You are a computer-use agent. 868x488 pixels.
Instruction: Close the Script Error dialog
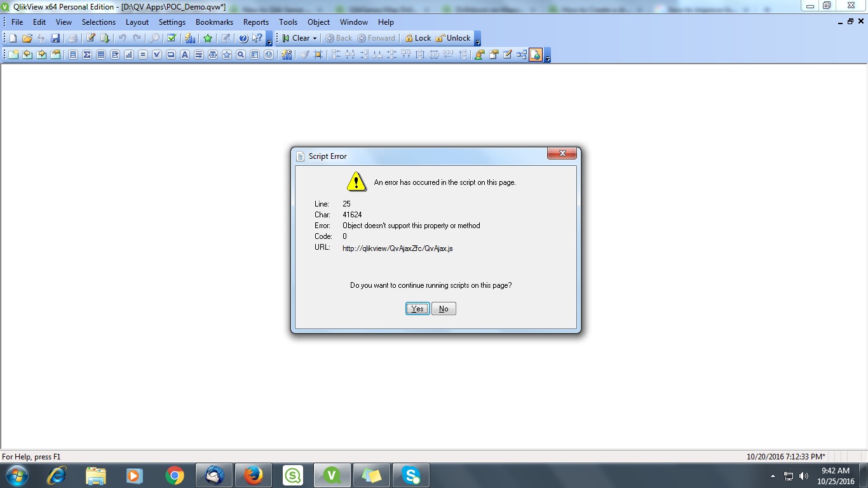562,153
